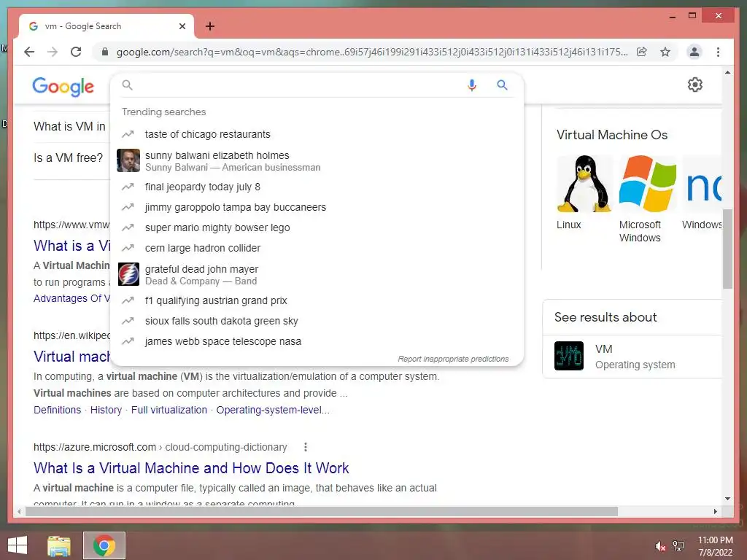The height and width of the screenshot is (560, 747).
Task: Open the Operating-system-level... sublink
Action: pyautogui.click(x=273, y=410)
